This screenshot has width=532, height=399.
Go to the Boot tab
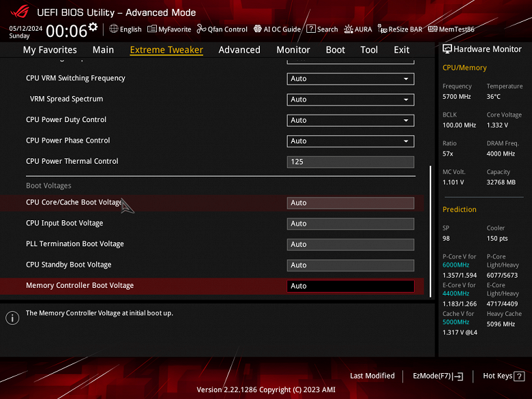point(335,50)
